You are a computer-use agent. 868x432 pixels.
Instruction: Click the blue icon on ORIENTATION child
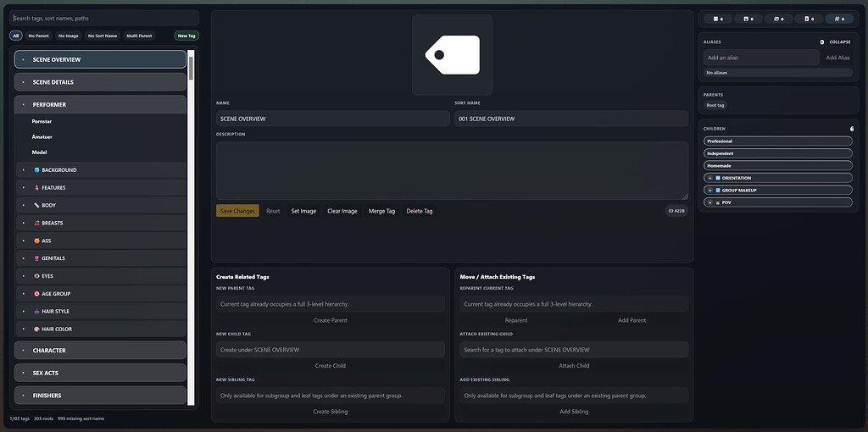(x=718, y=178)
